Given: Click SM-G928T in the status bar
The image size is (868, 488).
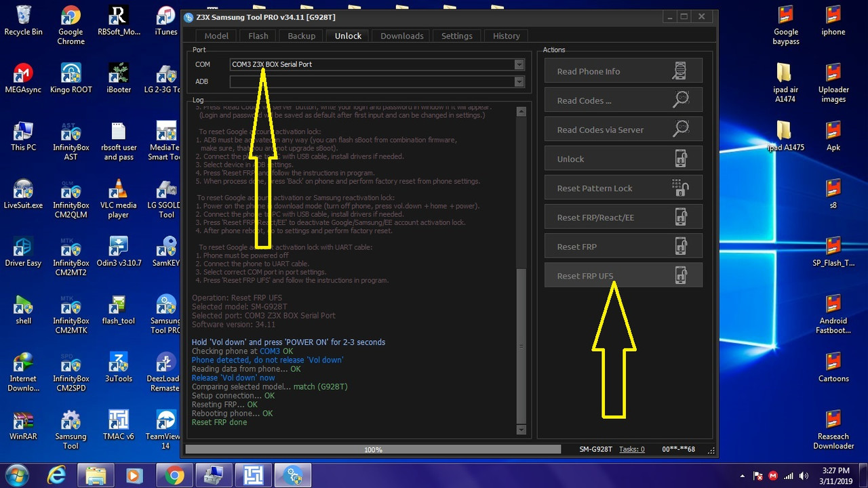Looking at the screenshot, I should pos(595,449).
